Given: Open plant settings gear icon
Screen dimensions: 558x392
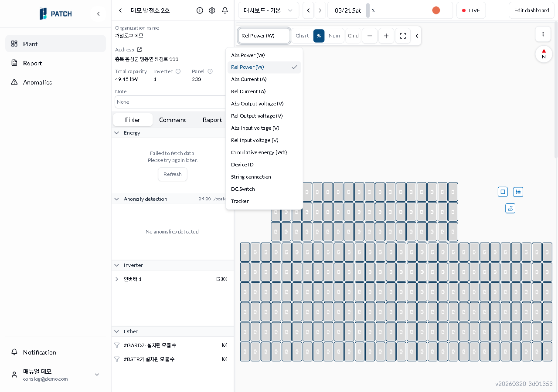Looking at the screenshot, I should pyautogui.click(x=212, y=10).
